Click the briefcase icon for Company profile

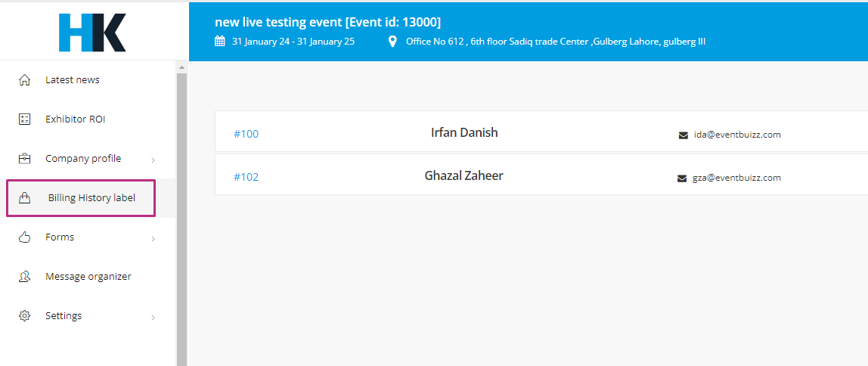click(24, 158)
